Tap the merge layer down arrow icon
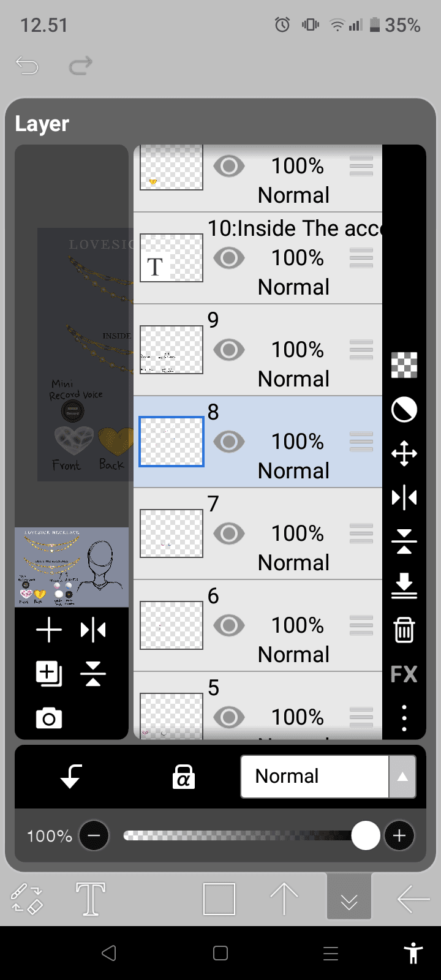The image size is (441, 980). point(404,586)
